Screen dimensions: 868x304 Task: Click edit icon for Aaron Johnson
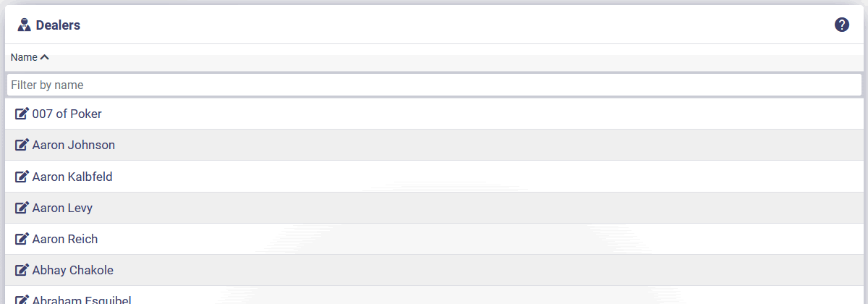click(22, 145)
